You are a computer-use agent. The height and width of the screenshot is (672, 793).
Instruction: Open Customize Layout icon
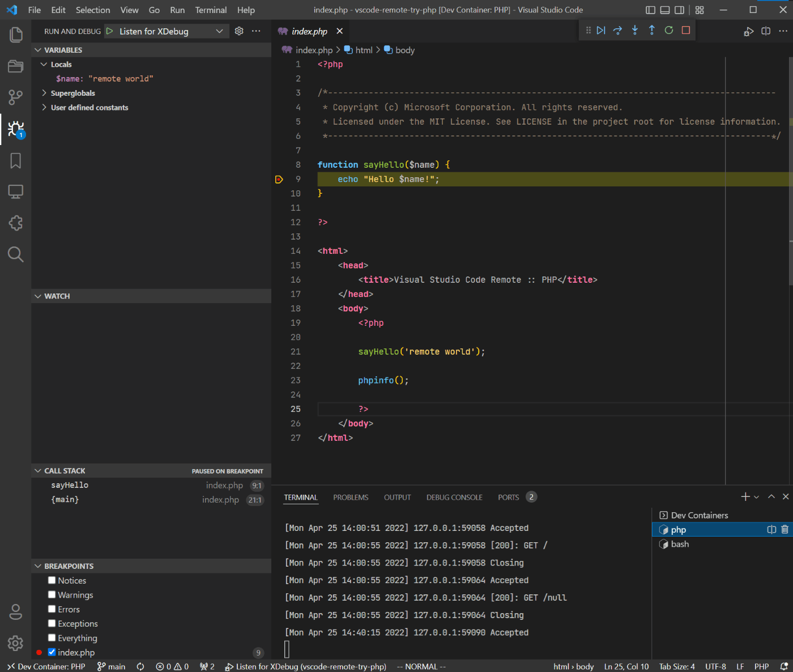700,10
